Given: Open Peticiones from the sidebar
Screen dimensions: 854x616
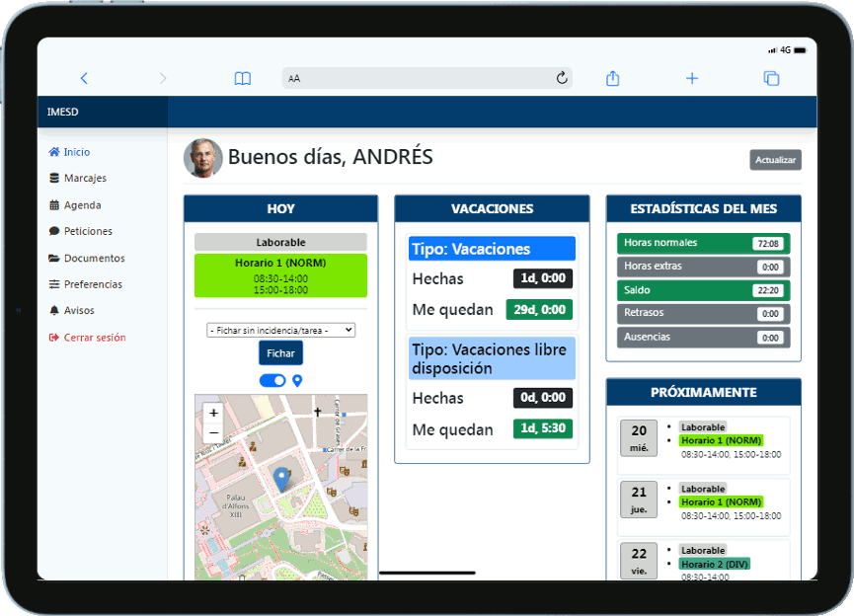Looking at the screenshot, I should (88, 231).
